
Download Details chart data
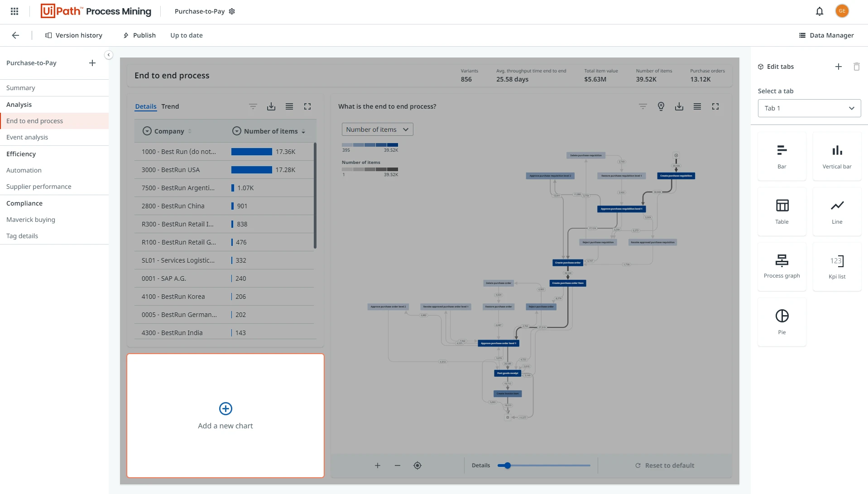tap(271, 106)
